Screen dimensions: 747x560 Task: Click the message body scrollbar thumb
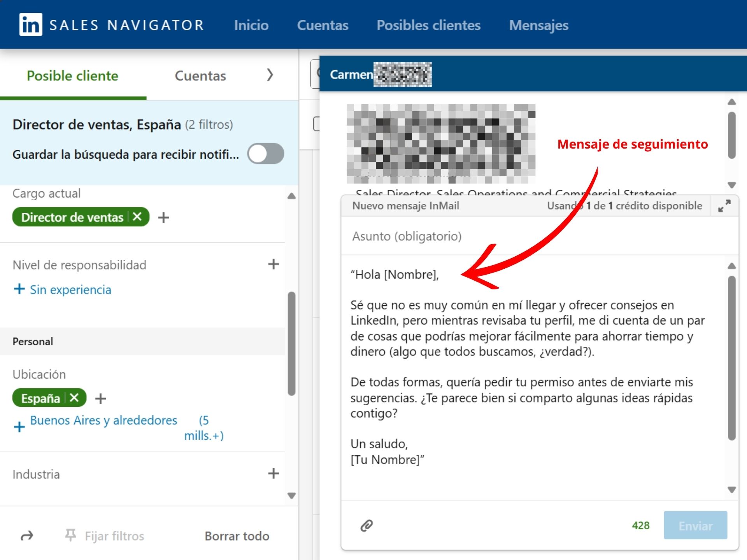point(731,358)
